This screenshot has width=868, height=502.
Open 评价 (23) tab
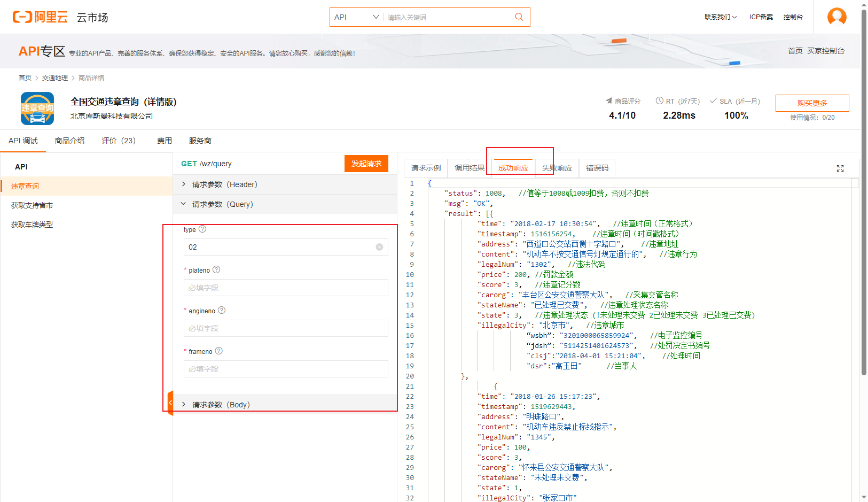[x=119, y=141]
